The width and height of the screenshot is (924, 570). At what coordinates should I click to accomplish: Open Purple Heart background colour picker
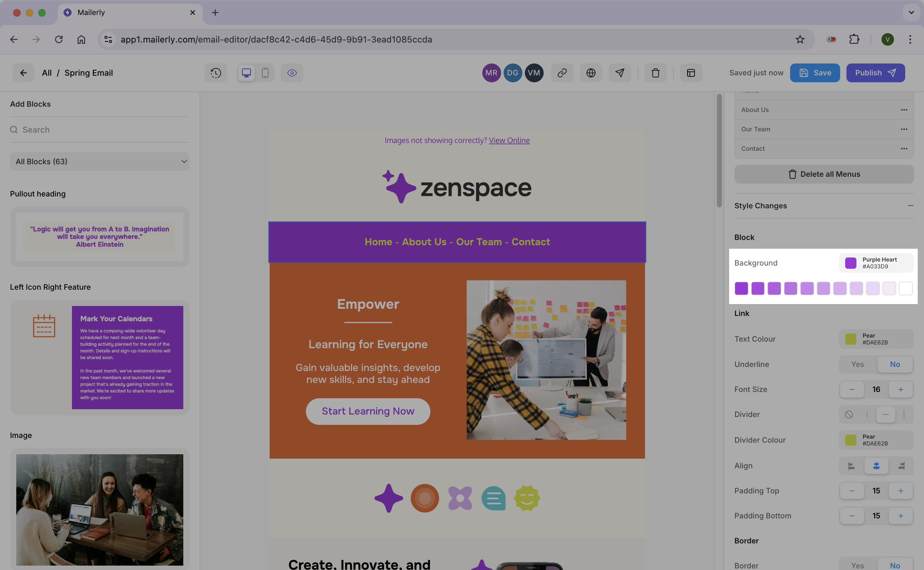point(876,263)
